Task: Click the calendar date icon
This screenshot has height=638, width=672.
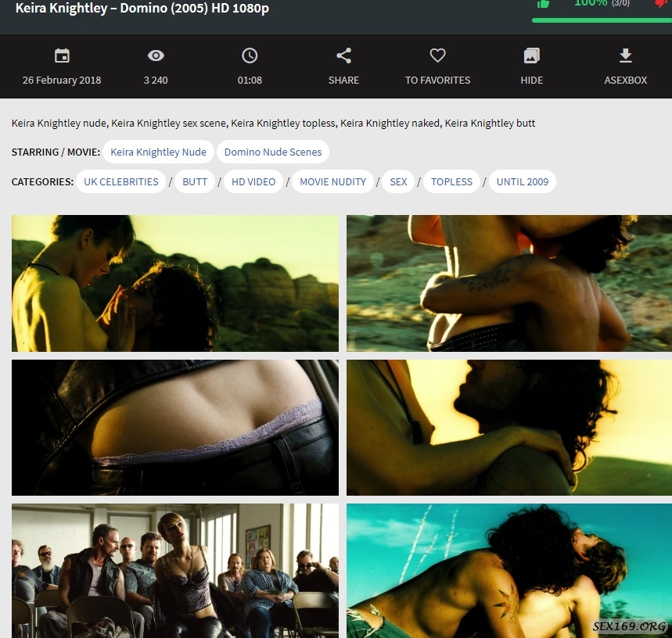Action: [62, 56]
